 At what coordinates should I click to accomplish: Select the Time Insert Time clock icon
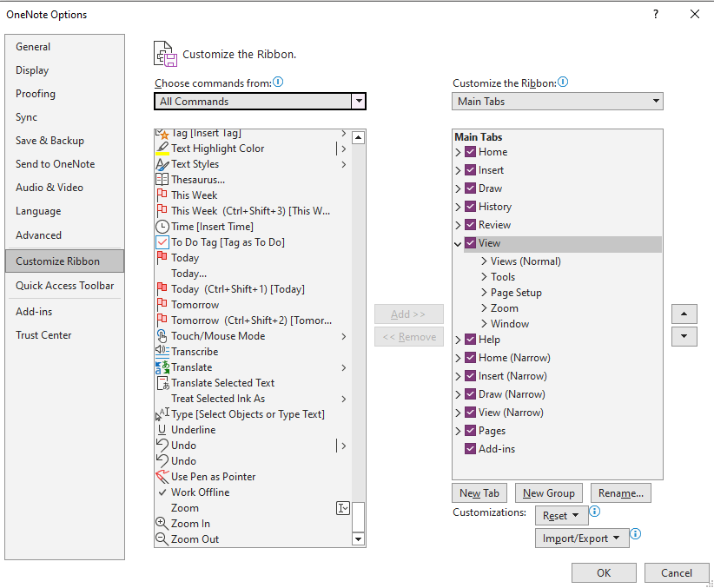pos(162,226)
